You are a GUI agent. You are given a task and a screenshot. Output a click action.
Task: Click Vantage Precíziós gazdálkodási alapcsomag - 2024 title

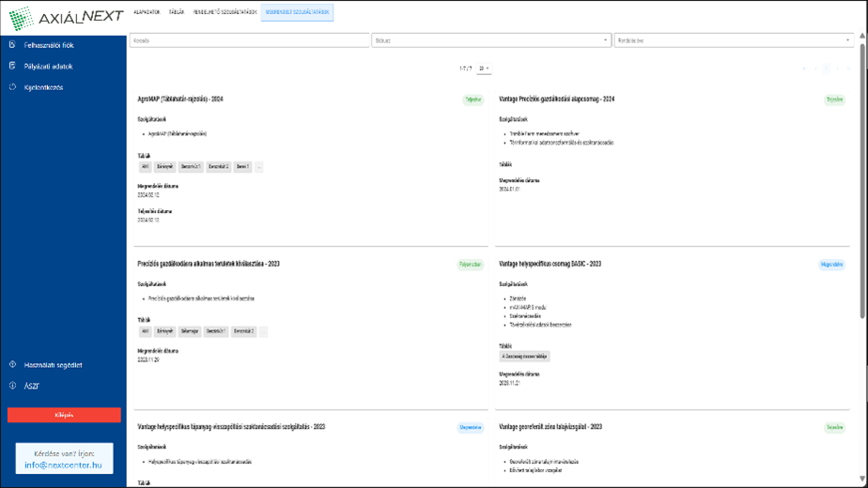556,99
